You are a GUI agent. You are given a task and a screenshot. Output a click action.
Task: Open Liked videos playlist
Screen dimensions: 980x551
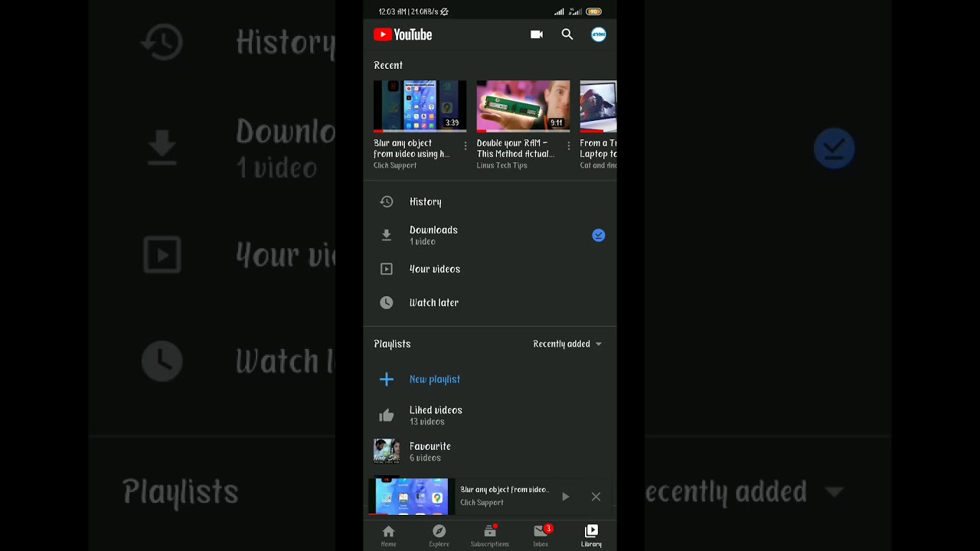(490, 416)
